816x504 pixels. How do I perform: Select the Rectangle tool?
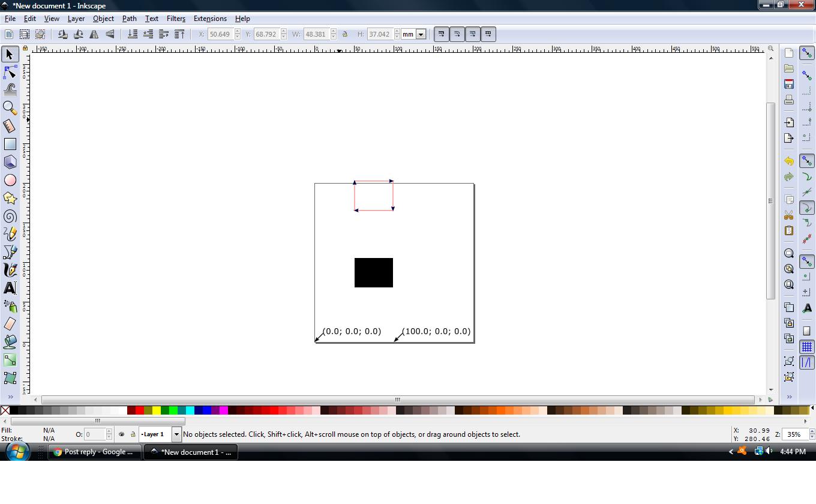10,144
